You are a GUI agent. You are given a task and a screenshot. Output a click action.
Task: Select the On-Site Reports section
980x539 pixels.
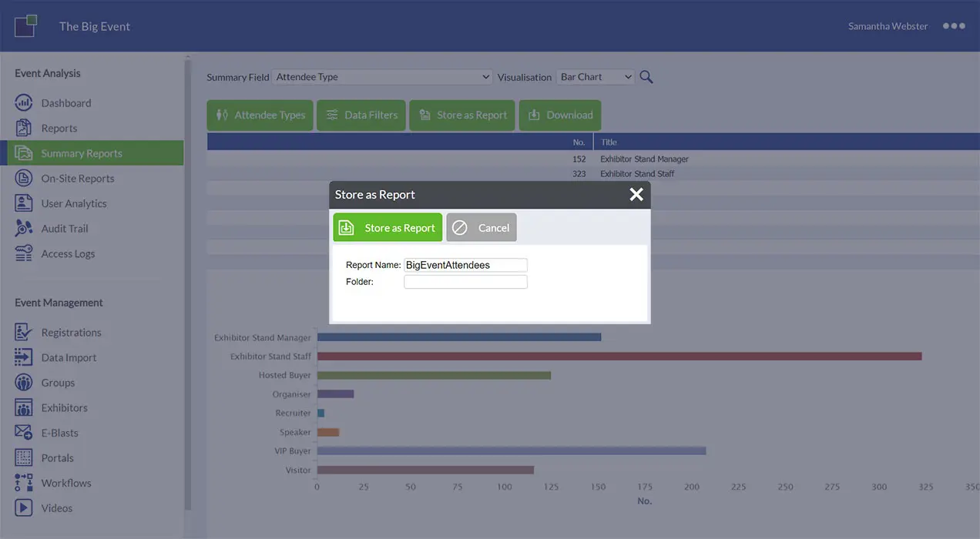(78, 178)
